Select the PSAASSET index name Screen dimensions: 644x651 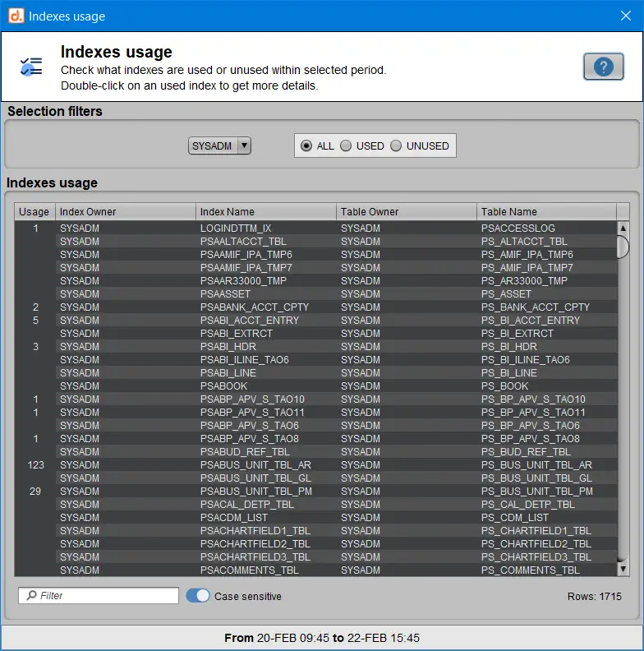point(225,294)
